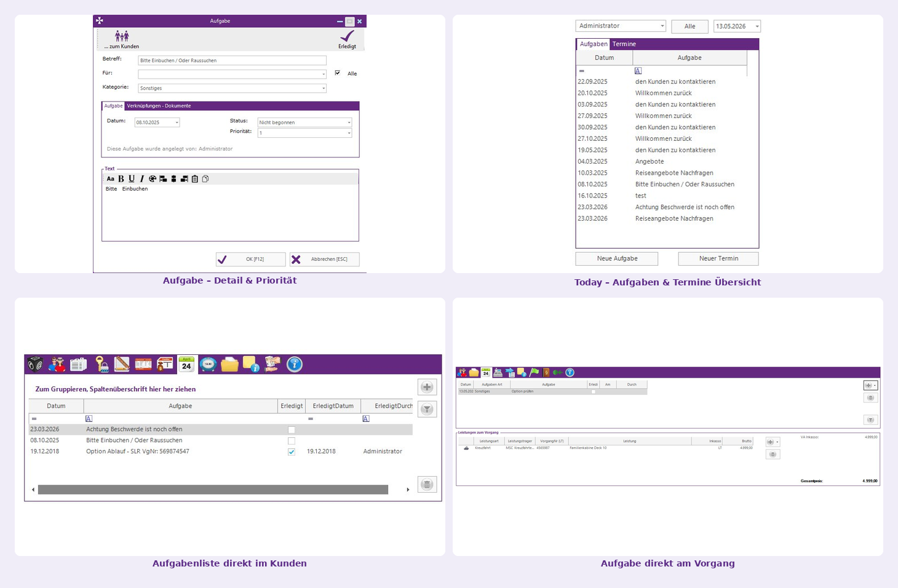Viewport: 898px width, 588px height.
Task: Click the Betreff input field
Action: 232,60
